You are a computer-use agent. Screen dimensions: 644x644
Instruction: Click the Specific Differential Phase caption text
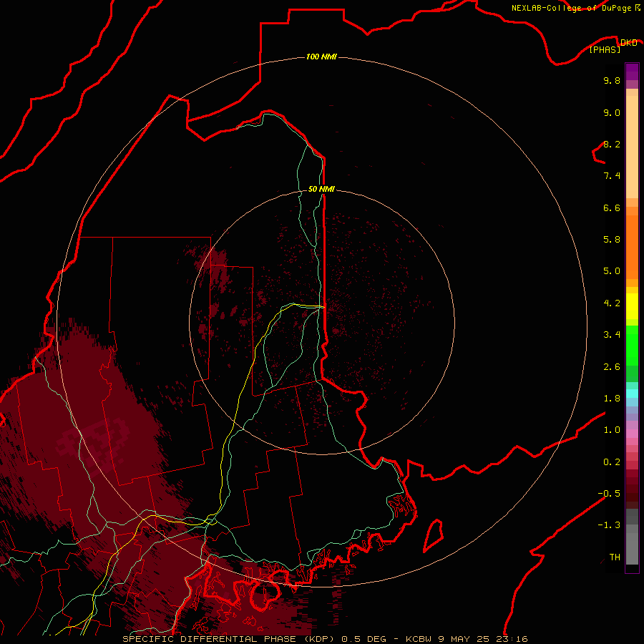tap(325, 639)
